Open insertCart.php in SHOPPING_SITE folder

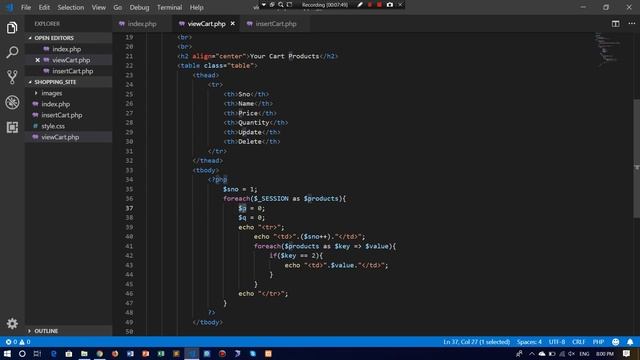62,115
